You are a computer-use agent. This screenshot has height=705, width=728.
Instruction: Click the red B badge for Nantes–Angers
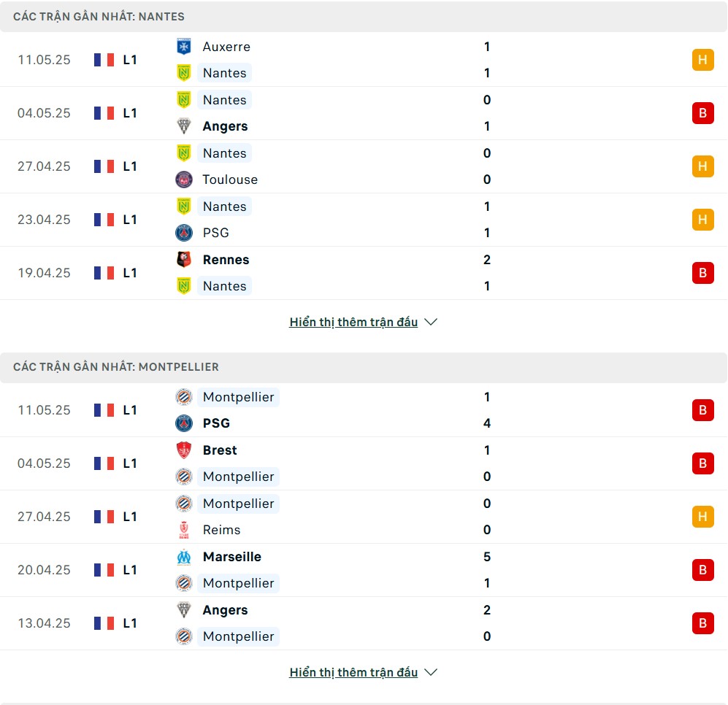703,113
